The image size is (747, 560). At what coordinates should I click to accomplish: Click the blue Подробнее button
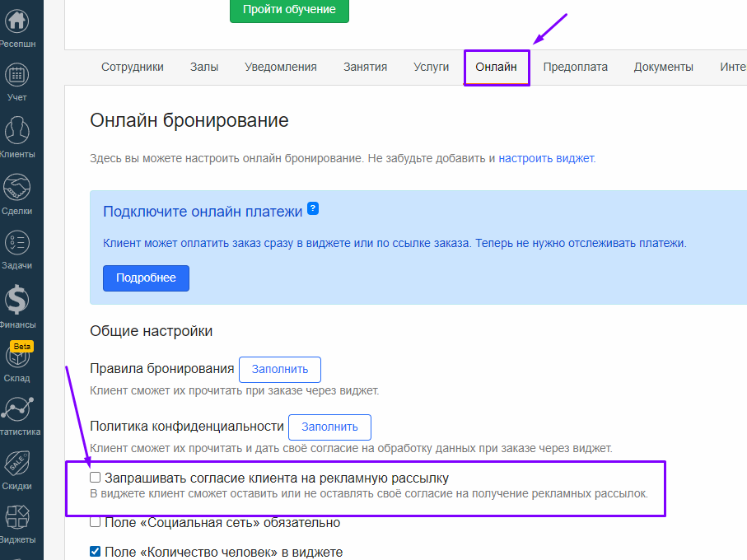point(147,278)
